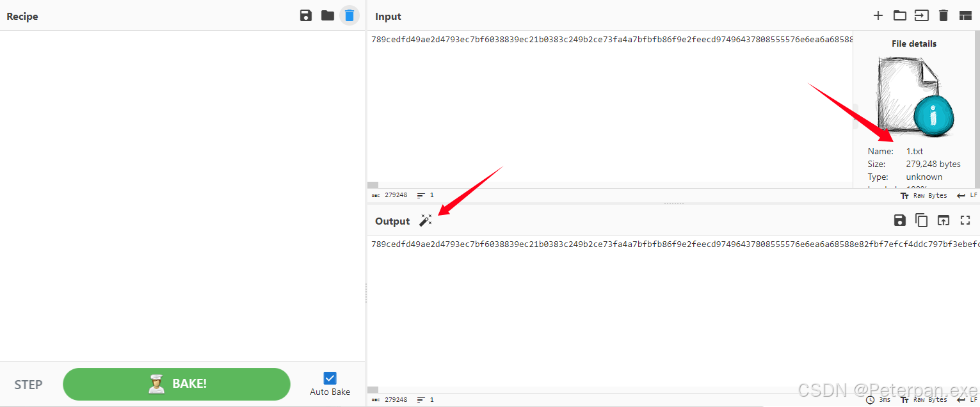The width and height of the screenshot is (980, 407).
Task: Load a saved recipe via folder icon
Action: coord(328,16)
